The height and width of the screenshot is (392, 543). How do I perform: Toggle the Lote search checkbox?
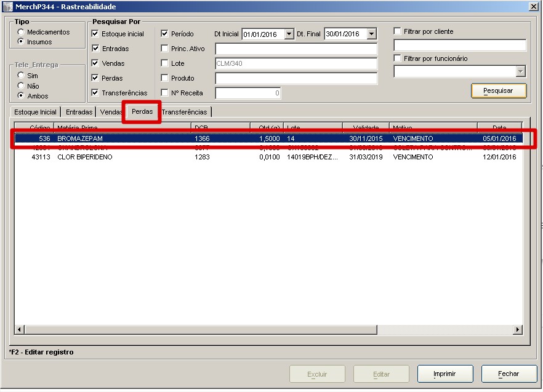tap(164, 63)
